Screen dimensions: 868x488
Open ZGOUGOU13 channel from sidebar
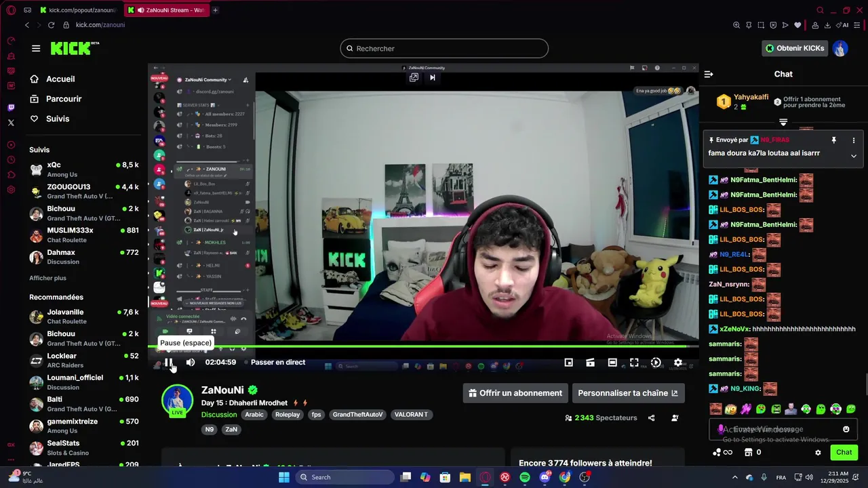84,191
